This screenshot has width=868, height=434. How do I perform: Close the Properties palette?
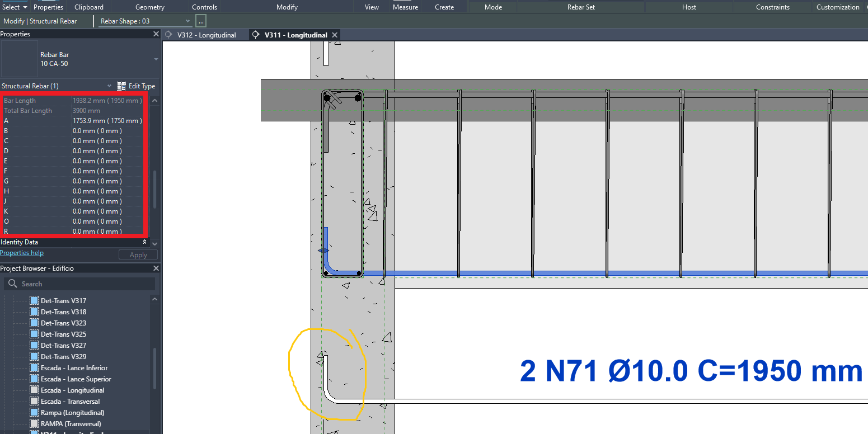156,34
